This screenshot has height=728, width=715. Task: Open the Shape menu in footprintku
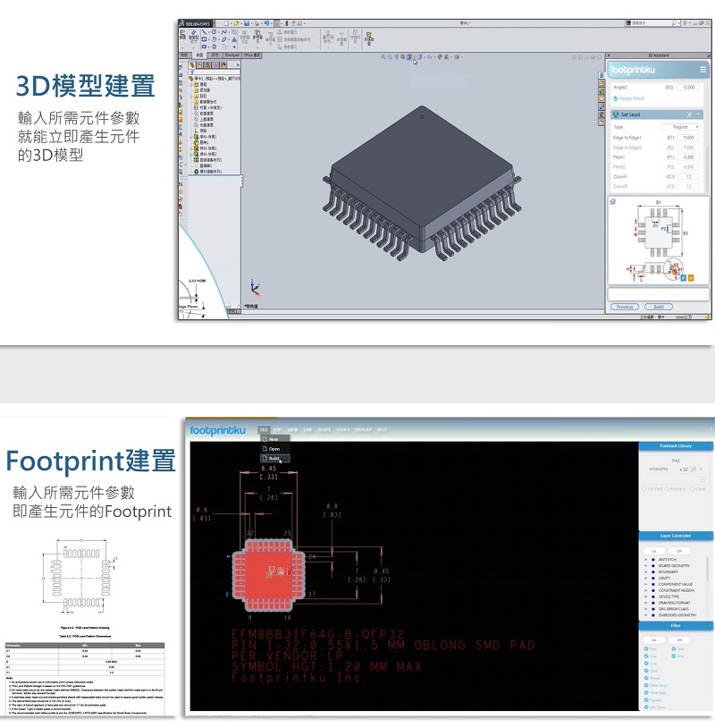pyautogui.click(x=324, y=430)
